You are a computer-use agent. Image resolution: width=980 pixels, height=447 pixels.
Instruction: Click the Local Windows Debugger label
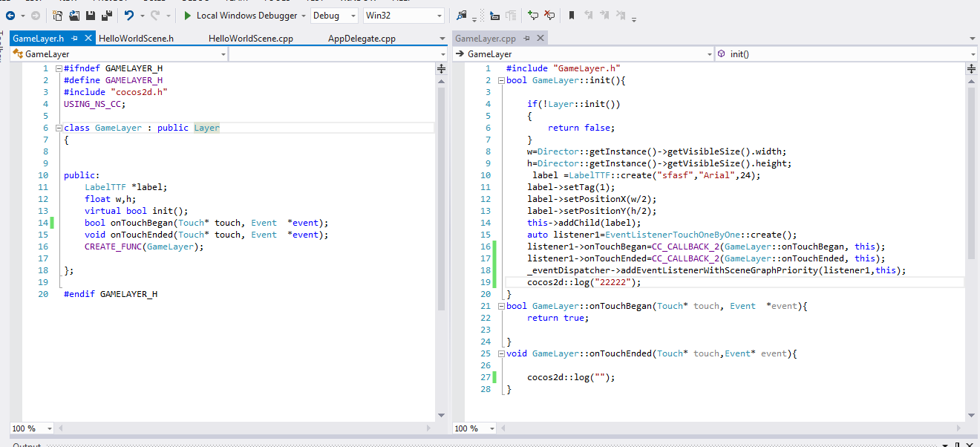(247, 16)
